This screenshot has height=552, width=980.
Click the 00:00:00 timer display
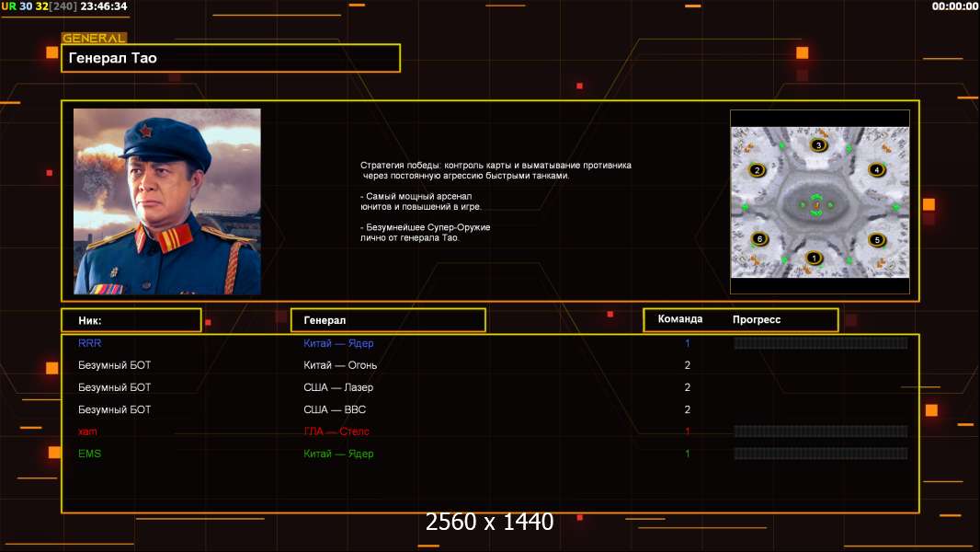pos(954,6)
